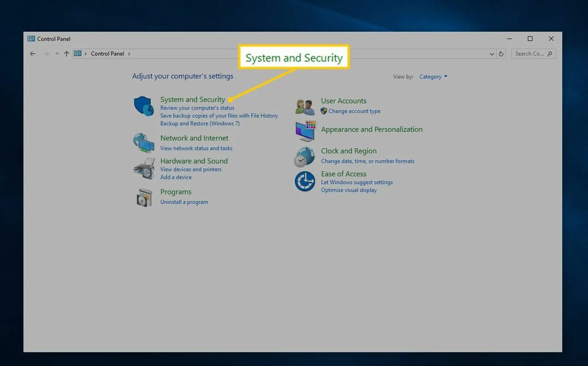
Task: Expand chevron before Control Panel in address bar
Action: 85,54
